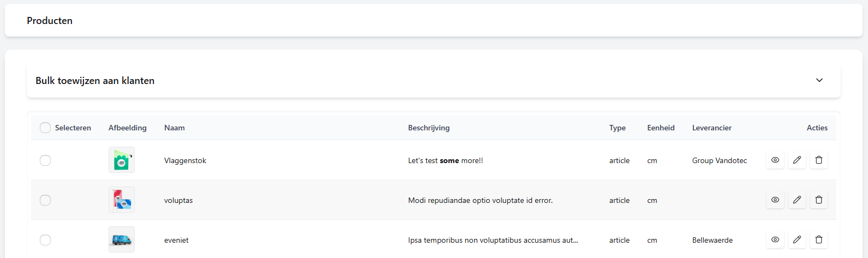868x258 pixels.
Task: Edit the eveniet product with pencil icon
Action: (x=797, y=240)
